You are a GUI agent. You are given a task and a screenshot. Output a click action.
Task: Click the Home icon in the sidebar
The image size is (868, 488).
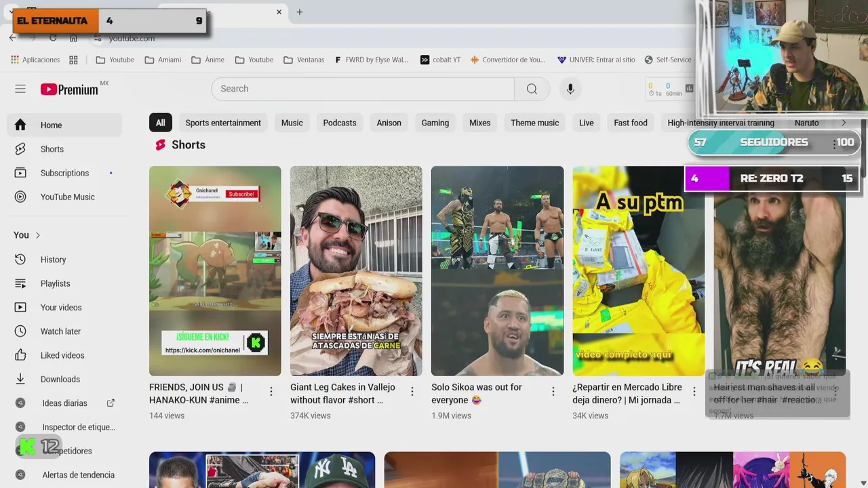[20, 125]
